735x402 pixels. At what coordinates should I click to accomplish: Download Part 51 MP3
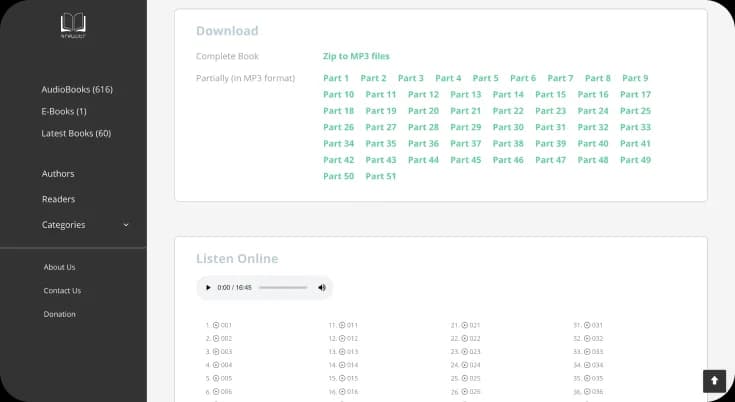[381, 177]
